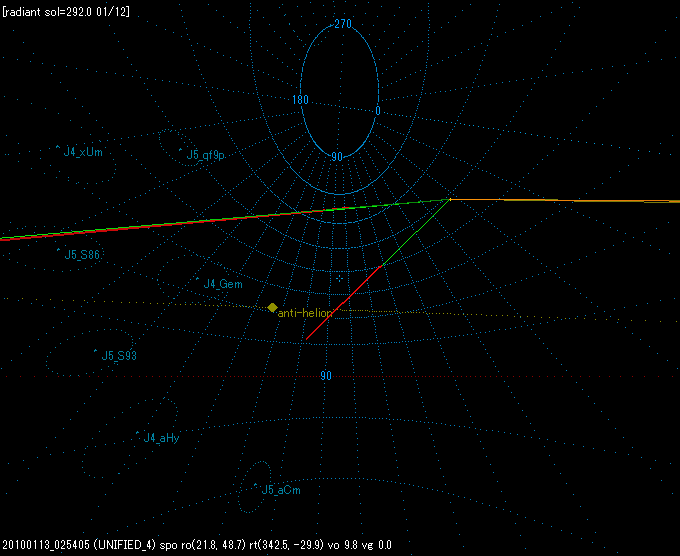Select the J4_Gem radiant label
The width and height of the screenshot is (680, 556).
(223, 284)
